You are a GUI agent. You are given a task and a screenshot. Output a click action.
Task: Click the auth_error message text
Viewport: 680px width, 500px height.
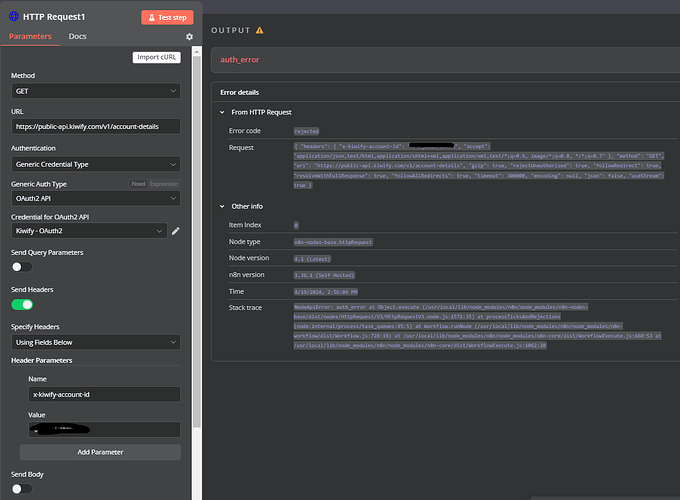click(239, 60)
